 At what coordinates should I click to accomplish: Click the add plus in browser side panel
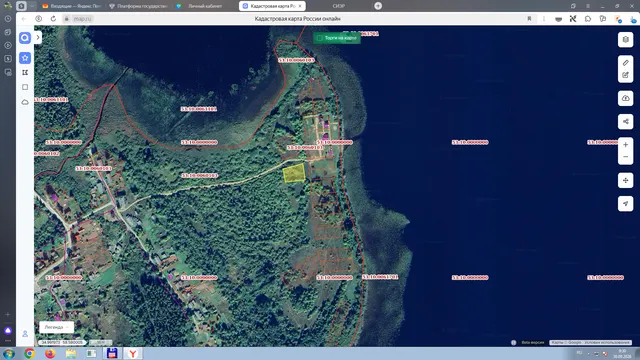click(x=8, y=314)
